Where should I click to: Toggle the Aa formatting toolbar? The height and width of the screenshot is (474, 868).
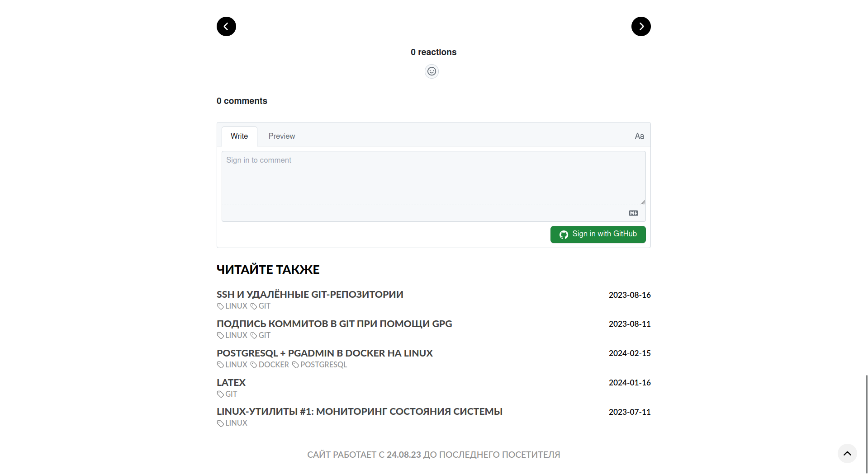(639, 136)
